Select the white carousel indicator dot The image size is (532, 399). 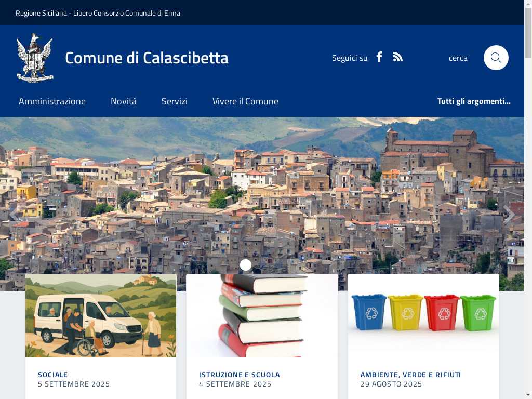[x=246, y=265]
